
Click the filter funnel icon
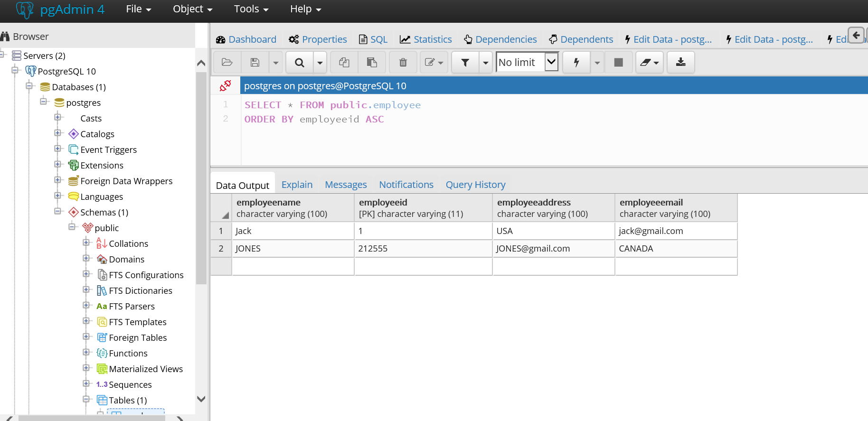click(465, 63)
